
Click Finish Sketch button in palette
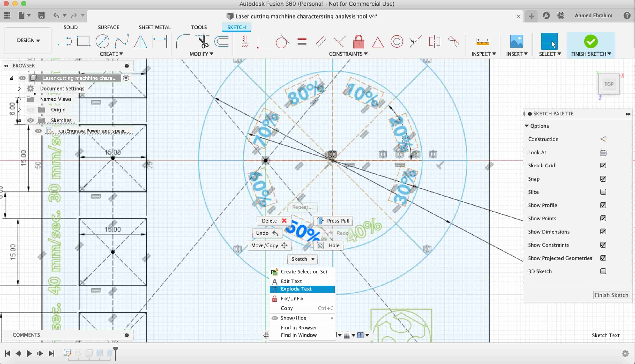611,295
